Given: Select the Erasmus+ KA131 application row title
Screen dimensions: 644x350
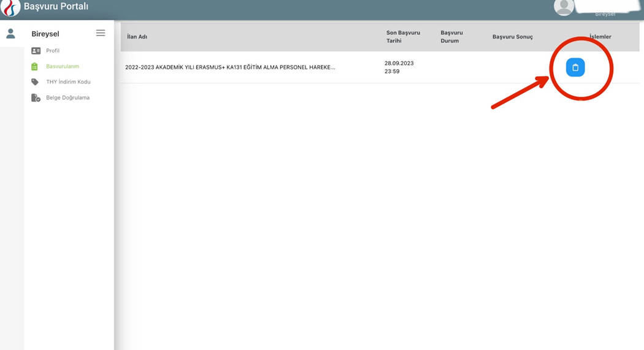Looking at the screenshot, I should point(230,67).
